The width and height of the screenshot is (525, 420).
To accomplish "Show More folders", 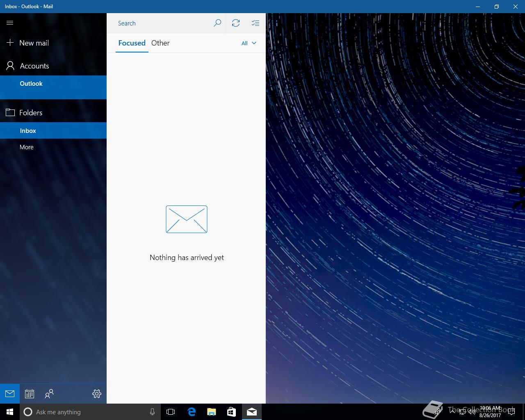I will [x=27, y=147].
